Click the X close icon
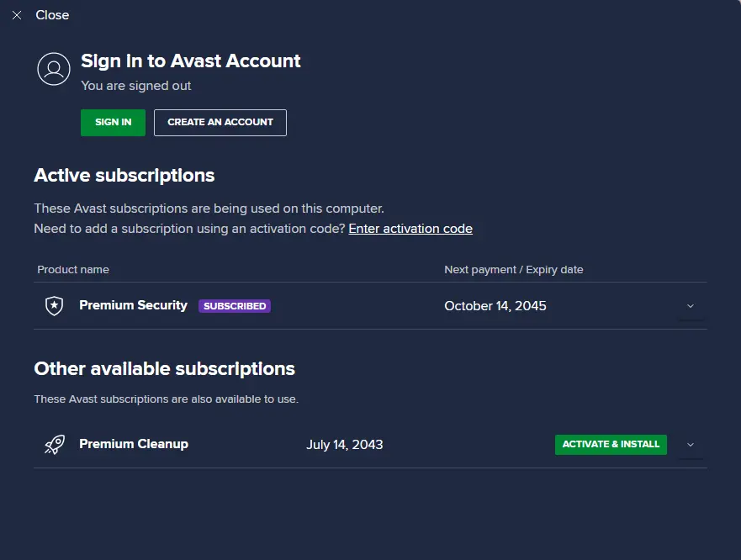The width and height of the screenshot is (741, 560). pos(17,16)
